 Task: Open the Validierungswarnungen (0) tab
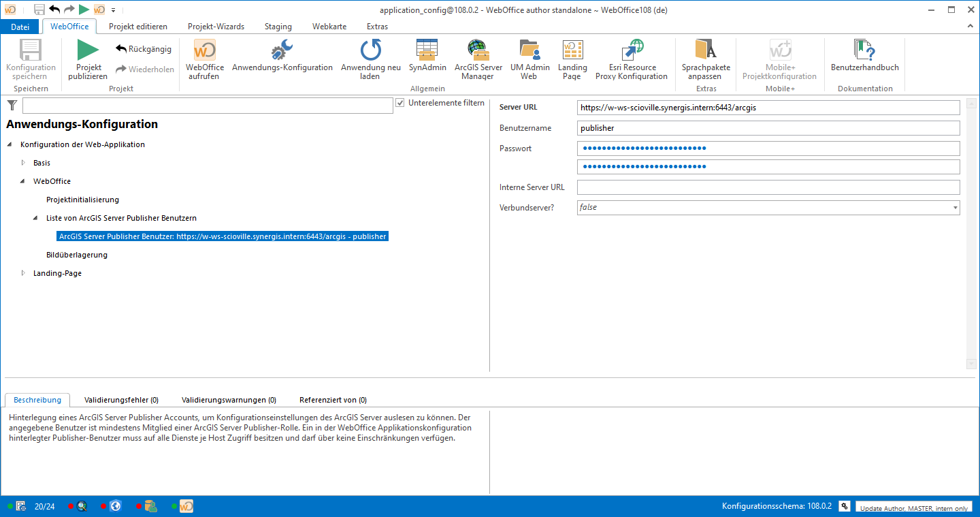227,400
